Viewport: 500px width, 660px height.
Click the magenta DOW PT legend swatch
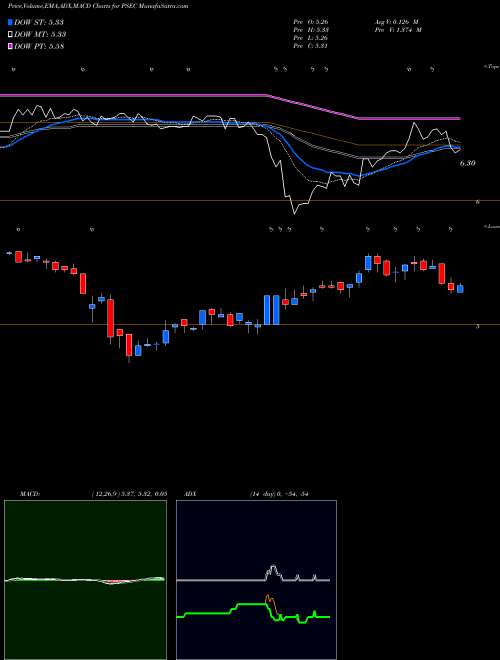pos(10,46)
